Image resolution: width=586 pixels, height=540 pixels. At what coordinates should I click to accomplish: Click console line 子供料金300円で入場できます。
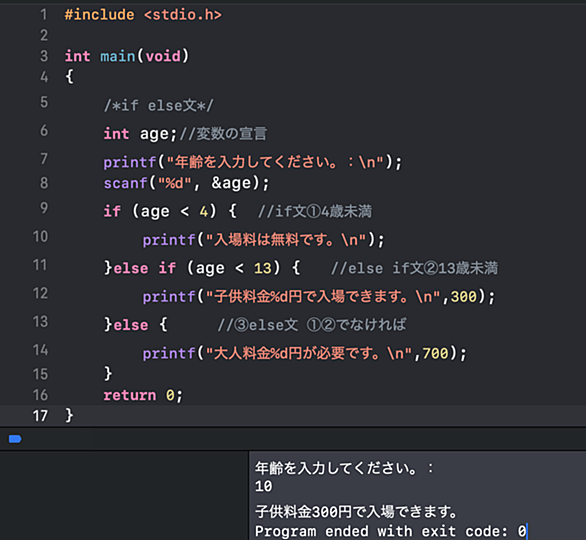click(357, 512)
